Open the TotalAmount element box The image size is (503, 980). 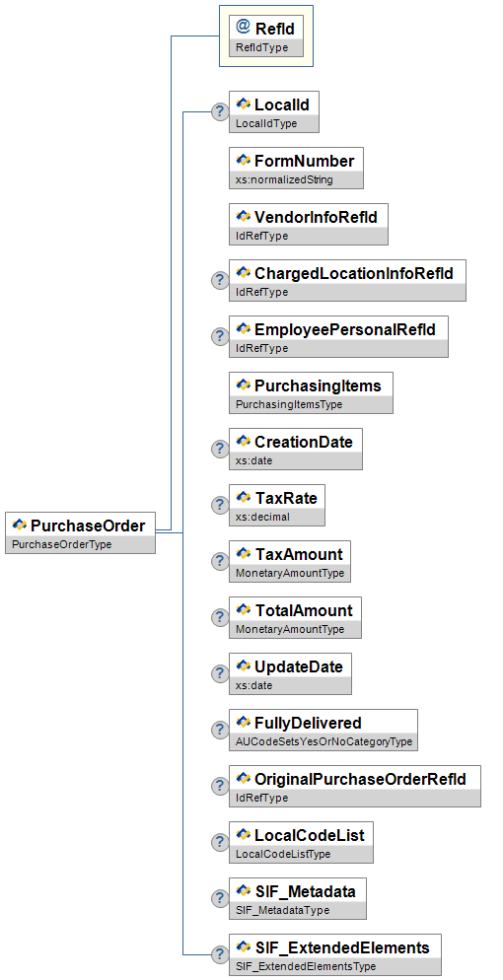(295, 617)
